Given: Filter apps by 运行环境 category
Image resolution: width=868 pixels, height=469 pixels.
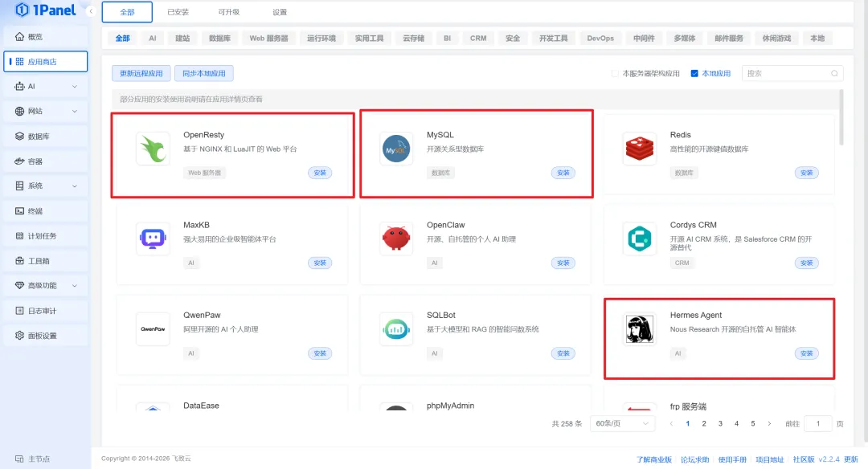Looking at the screenshot, I should pyautogui.click(x=321, y=39).
